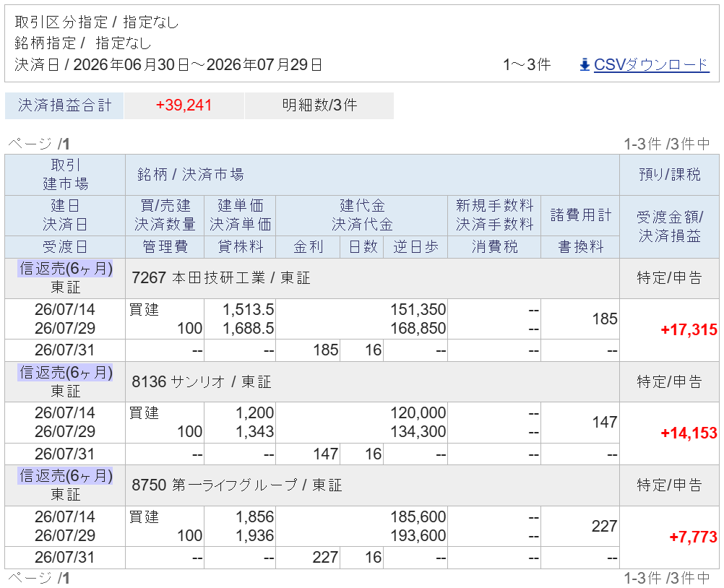Select the +39,241 total profit value
The height and width of the screenshot is (588, 724).
(184, 105)
